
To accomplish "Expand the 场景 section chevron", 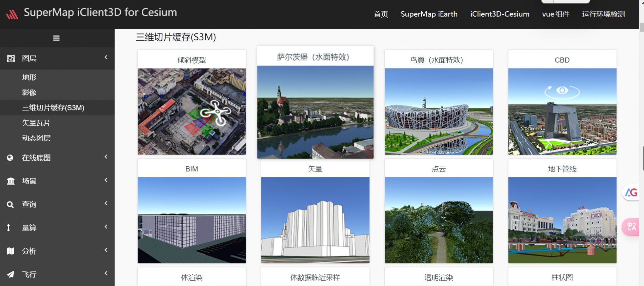I will (x=106, y=180).
